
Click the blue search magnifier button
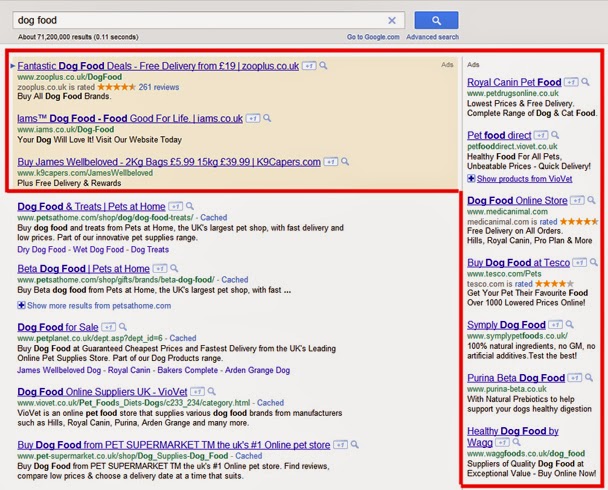point(436,20)
